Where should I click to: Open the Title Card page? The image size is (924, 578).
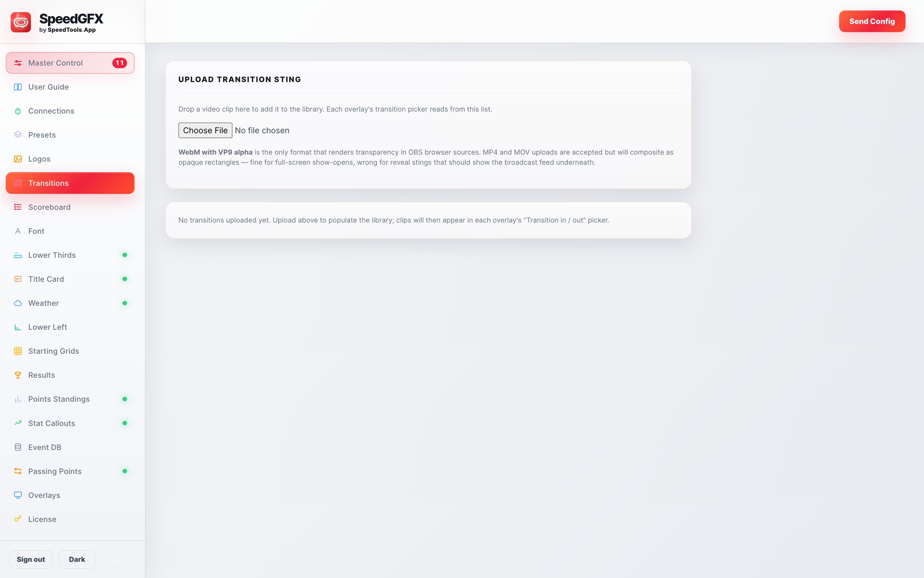[x=70, y=279]
